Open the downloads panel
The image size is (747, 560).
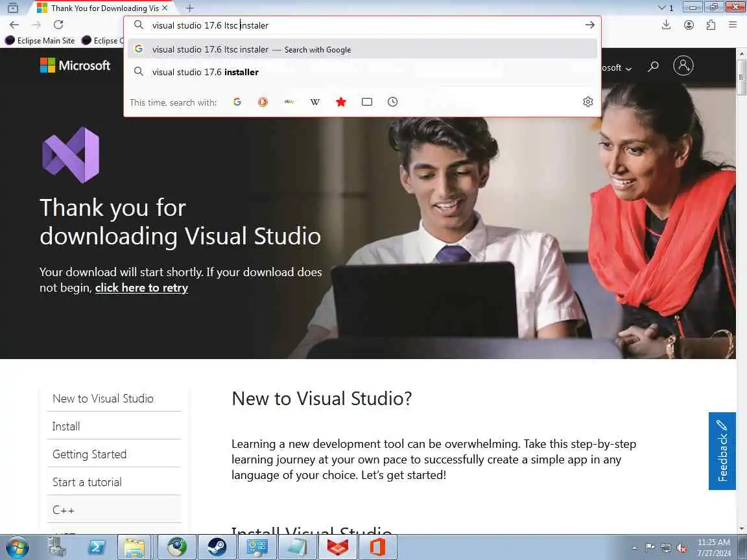point(667,25)
